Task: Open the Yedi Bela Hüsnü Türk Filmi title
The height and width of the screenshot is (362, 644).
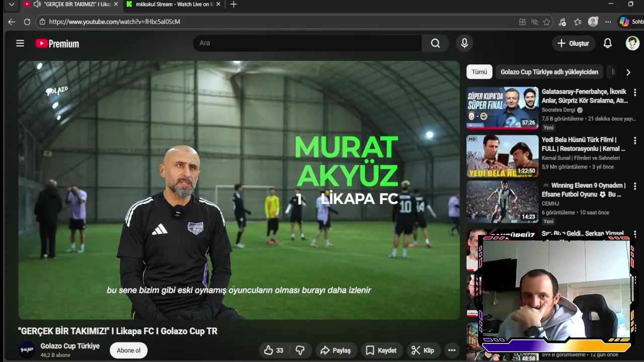Action: pos(584,144)
